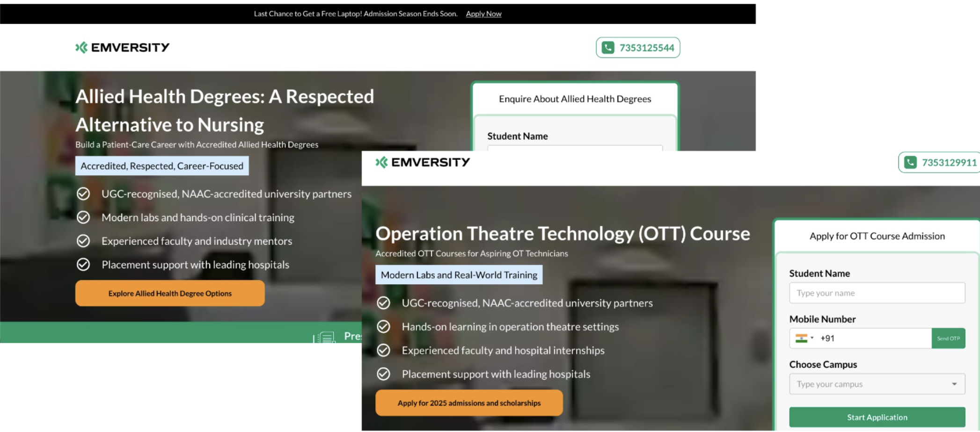
Task: Click checkmark beside Experienced faculty and industry mentors
Action: pos(83,241)
